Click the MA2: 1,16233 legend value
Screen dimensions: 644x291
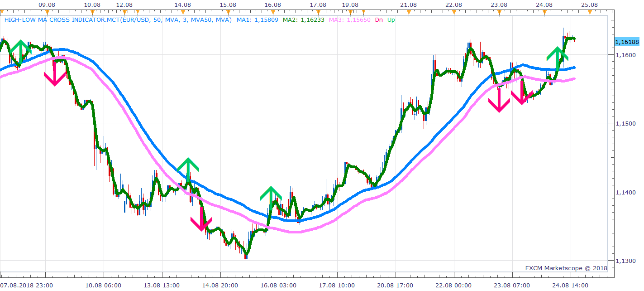[x=304, y=20]
